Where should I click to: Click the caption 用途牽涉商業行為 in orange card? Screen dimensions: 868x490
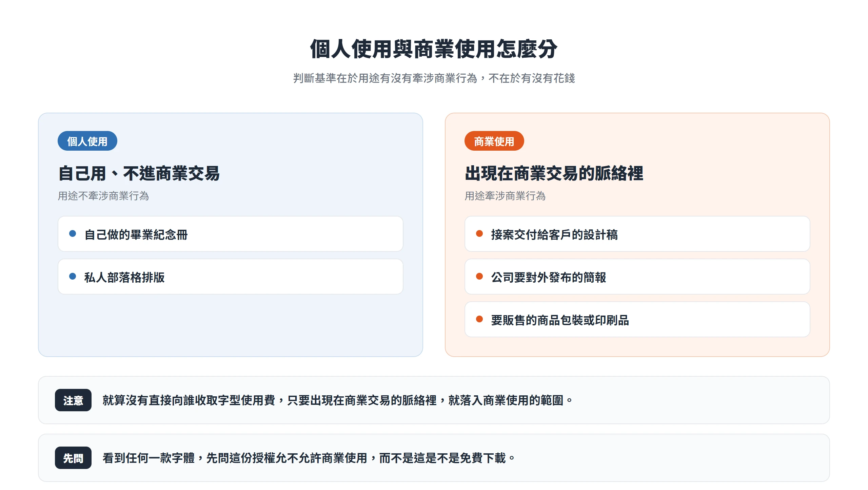click(505, 196)
